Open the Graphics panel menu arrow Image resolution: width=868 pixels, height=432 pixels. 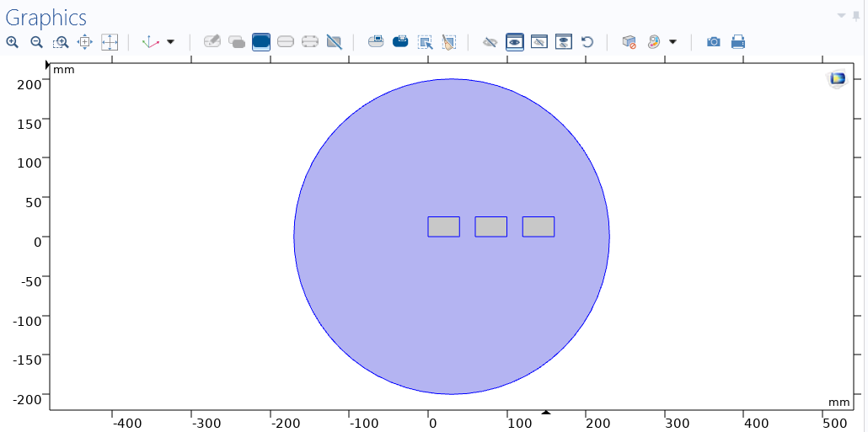point(841,15)
